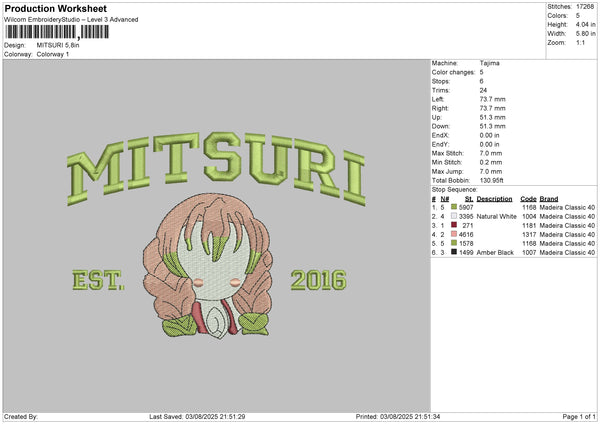Image resolution: width=600 pixels, height=424 pixels.
Task: Pick the green swatch in stop row 5
Action: [x=454, y=243]
